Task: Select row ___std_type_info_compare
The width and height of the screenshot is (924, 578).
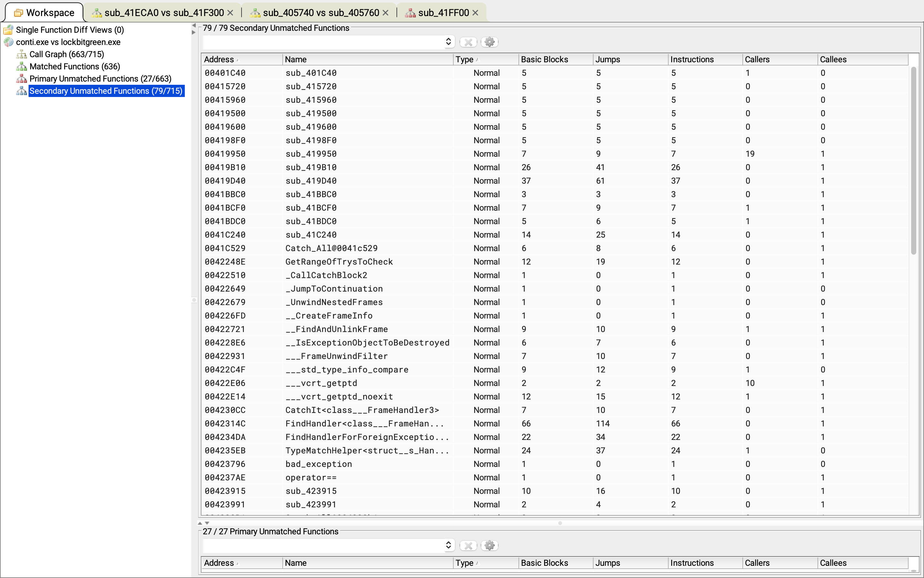Action: point(555,370)
